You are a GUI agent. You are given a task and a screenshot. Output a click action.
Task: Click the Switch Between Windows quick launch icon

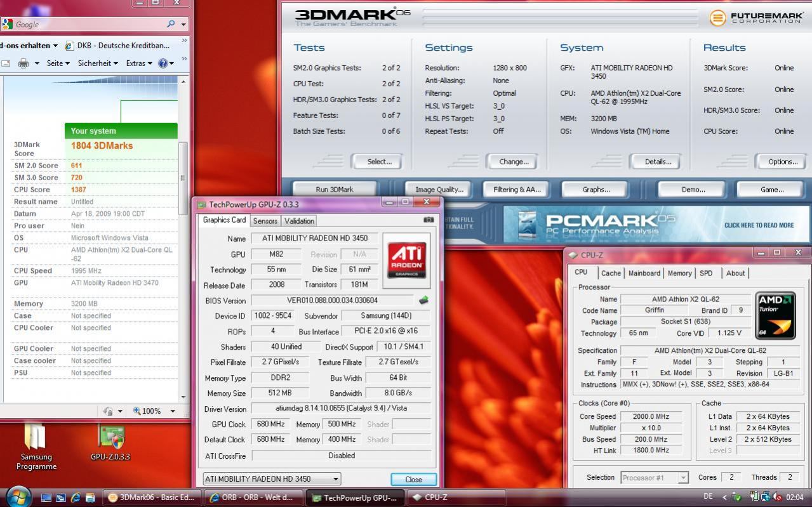click(61, 497)
